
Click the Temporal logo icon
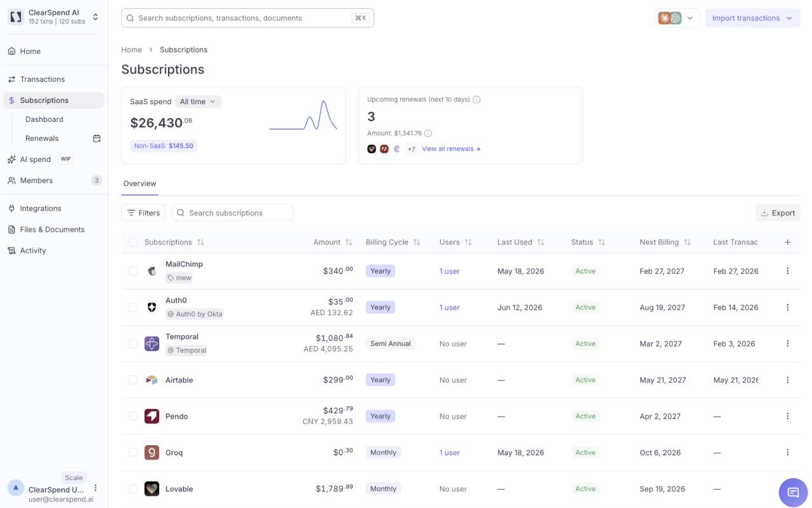tap(152, 344)
